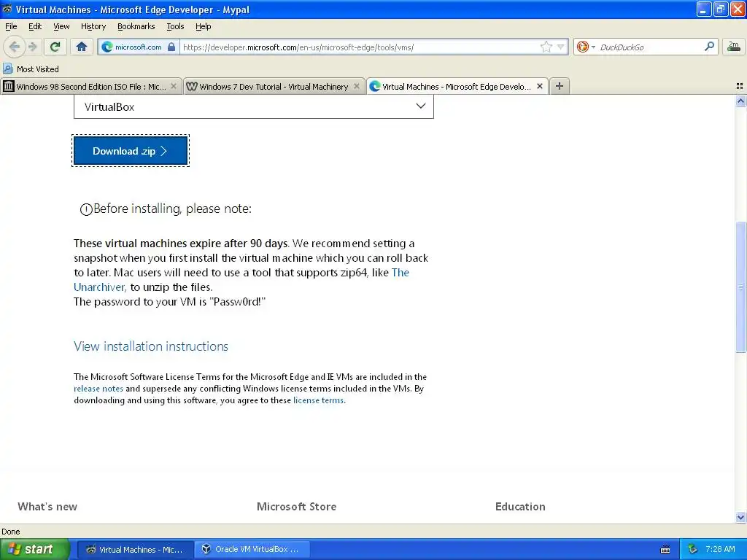Close the Virtual Machines tab
This screenshot has height=560, width=747.
[539, 86]
